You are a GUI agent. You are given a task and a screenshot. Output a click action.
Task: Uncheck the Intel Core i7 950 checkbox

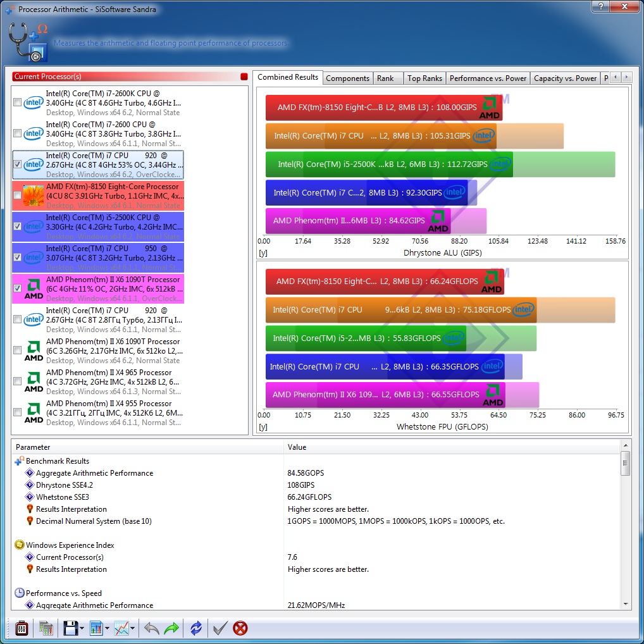click(17, 257)
